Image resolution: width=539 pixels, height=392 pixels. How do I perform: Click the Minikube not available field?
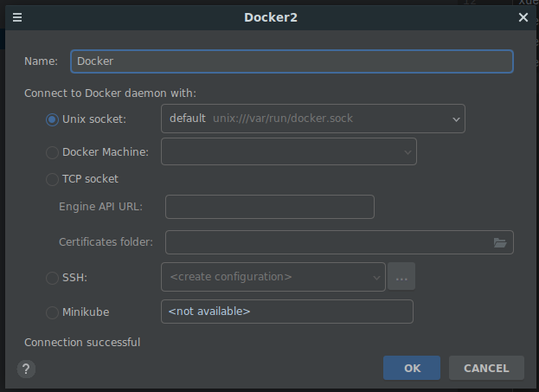point(287,312)
